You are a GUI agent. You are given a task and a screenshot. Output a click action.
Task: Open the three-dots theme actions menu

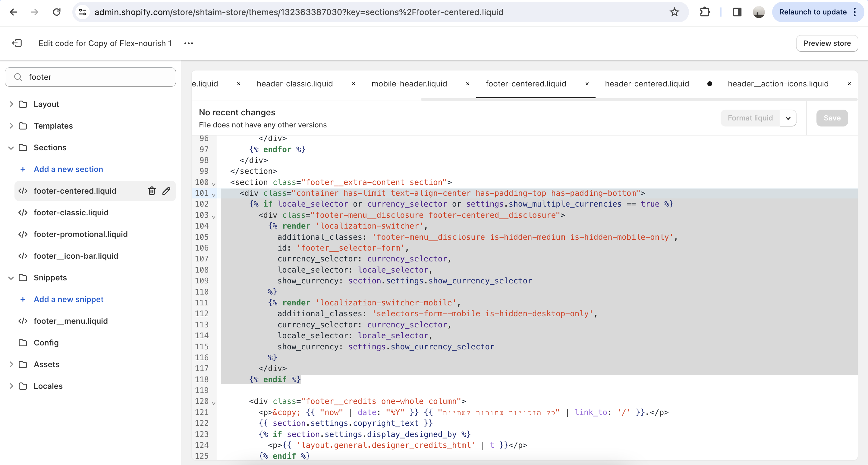point(189,43)
